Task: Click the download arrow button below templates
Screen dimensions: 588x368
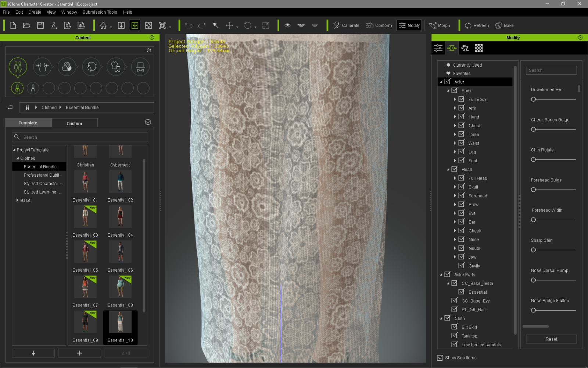Action: [x=33, y=353]
